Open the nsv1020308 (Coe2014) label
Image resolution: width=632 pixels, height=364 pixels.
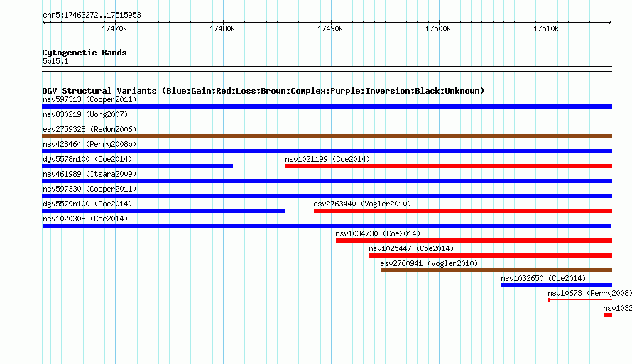pyautogui.click(x=85, y=219)
